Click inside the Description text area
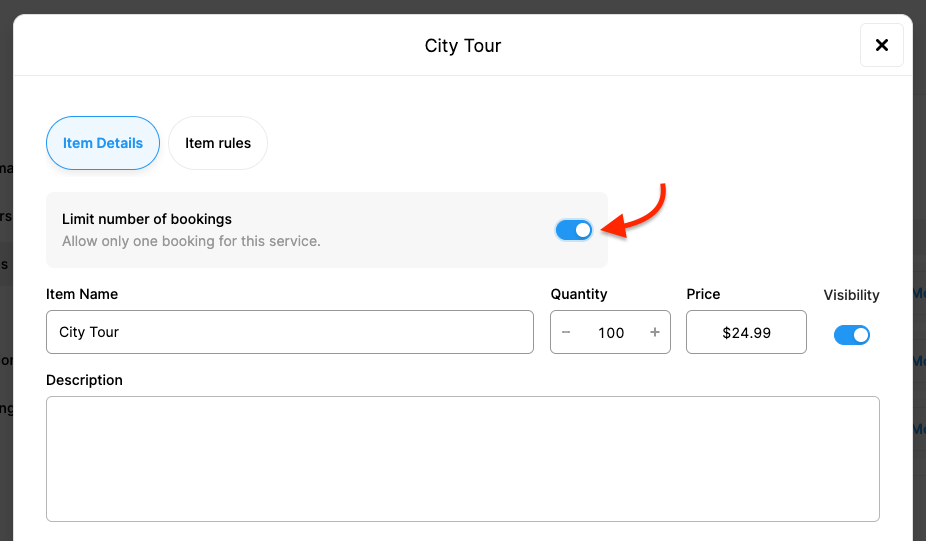 [x=462, y=458]
